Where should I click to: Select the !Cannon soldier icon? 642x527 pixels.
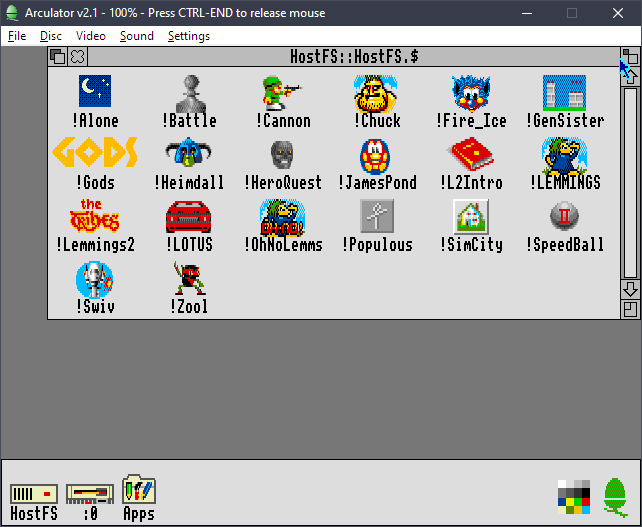(x=282, y=93)
